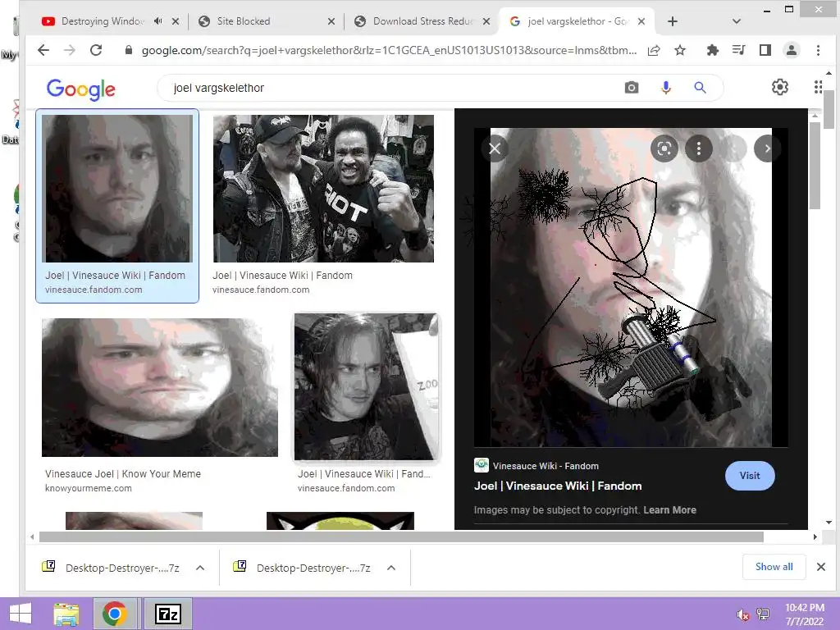Open the taskbar clock showing 10:42 PM
840x630 pixels.
(x=805, y=614)
